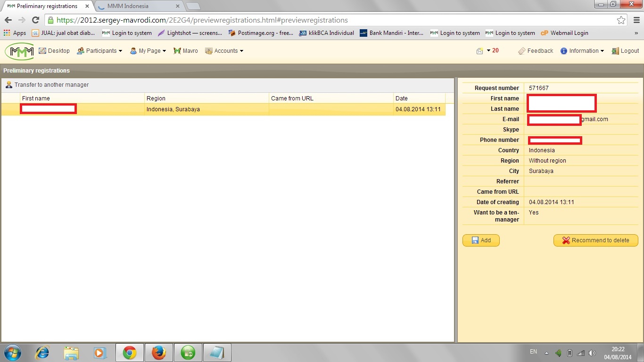Viewport: 644px width, 362px height.
Task: Open Firefox from the taskbar
Action: pos(159,353)
